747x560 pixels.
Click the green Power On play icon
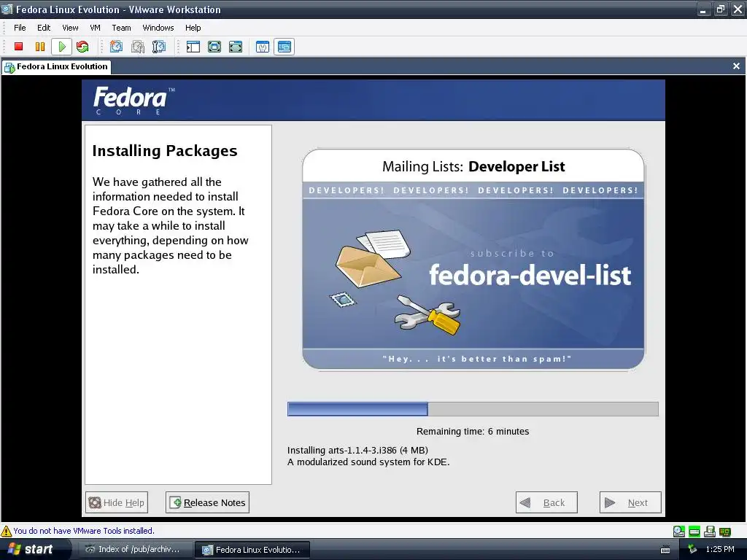click(61, 47)
